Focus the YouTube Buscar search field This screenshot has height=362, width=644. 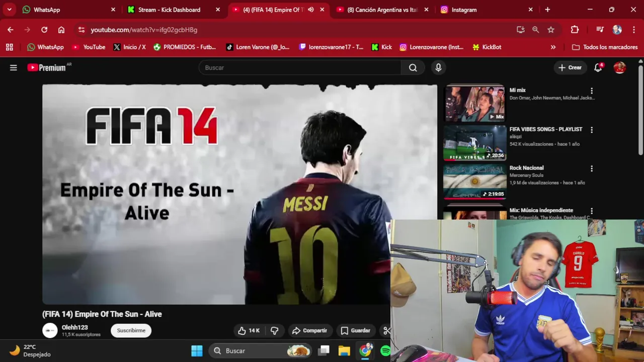tap(300, 67)
